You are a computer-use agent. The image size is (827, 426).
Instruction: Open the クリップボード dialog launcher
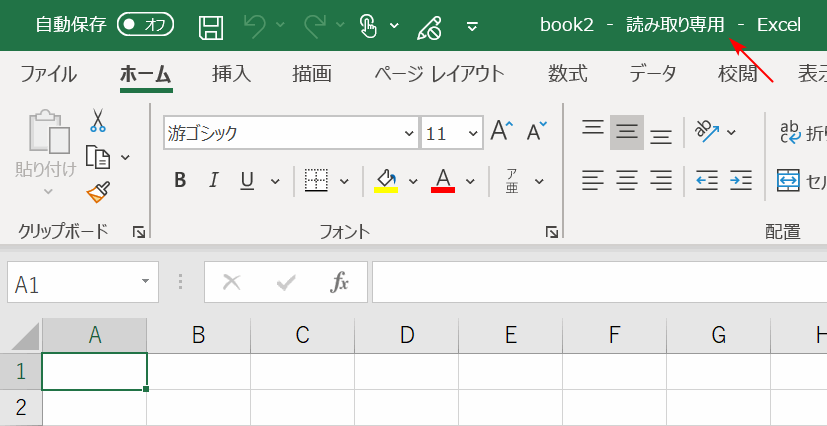139,232
